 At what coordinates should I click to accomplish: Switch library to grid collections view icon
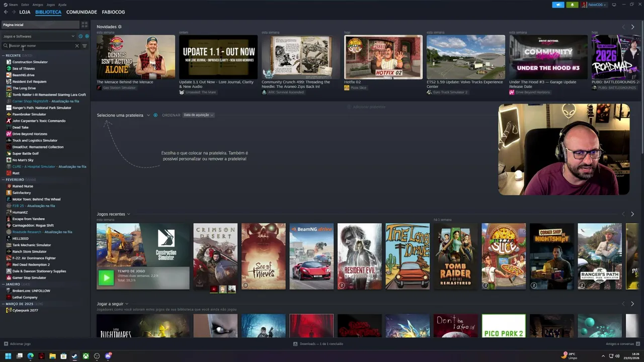click(x=85, y=25)
